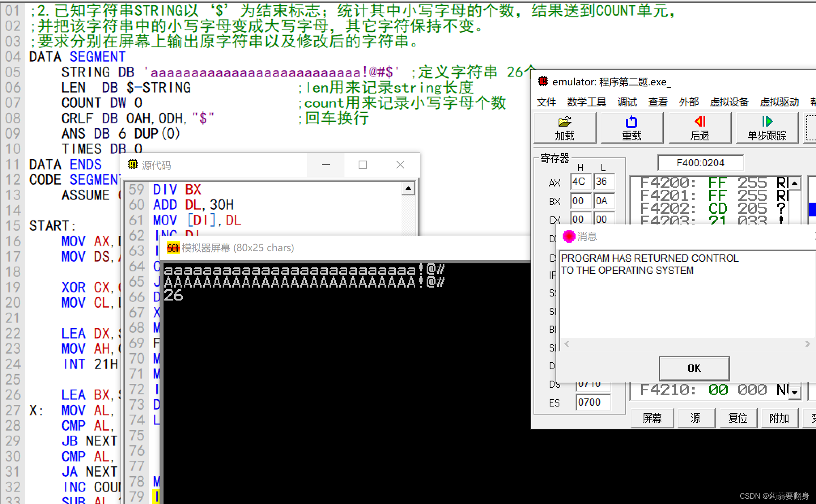Click the pink 消息 dialog icon
The height and width of the screenshot is (504, 816).
569,236
